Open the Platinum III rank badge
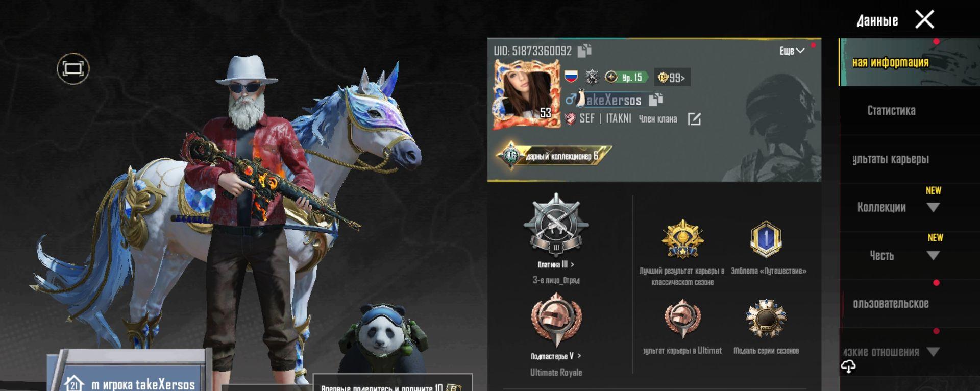 [x=556, y=225]
